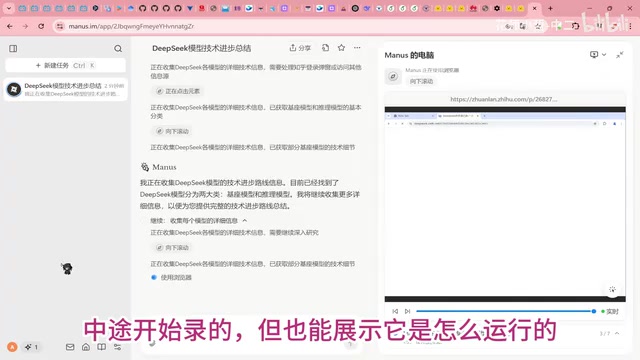Viewport: 640px width, 360px height.
Task: Click the 实时 live indicator
Action: pyautogui.click(x=610, y=311)
